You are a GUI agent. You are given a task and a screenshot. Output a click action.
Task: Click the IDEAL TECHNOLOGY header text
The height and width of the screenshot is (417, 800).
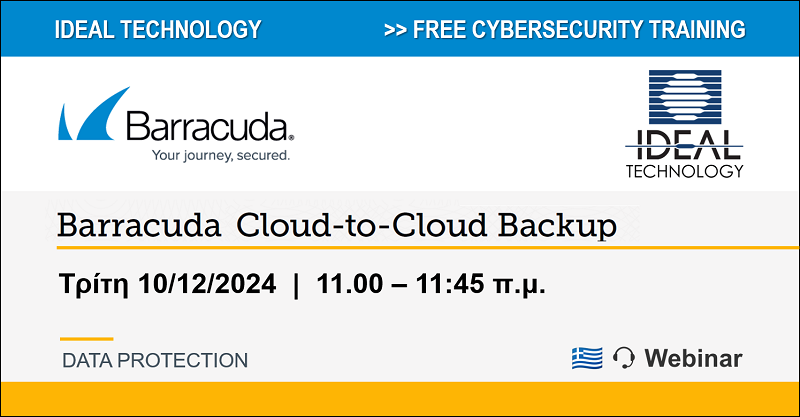click(158, 29)
